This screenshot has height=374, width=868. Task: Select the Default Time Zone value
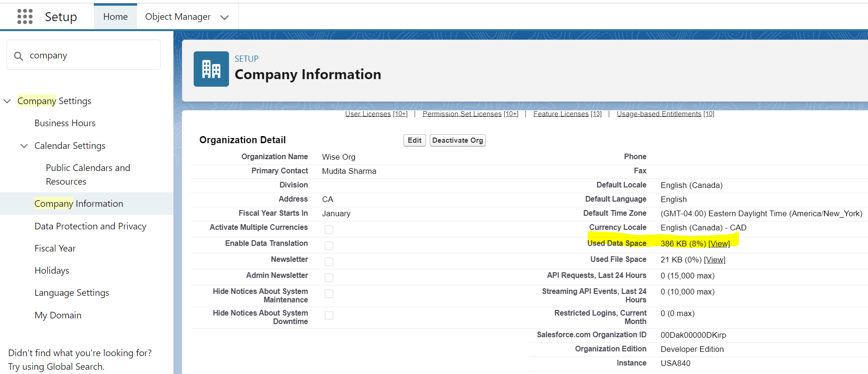[762, 213]
